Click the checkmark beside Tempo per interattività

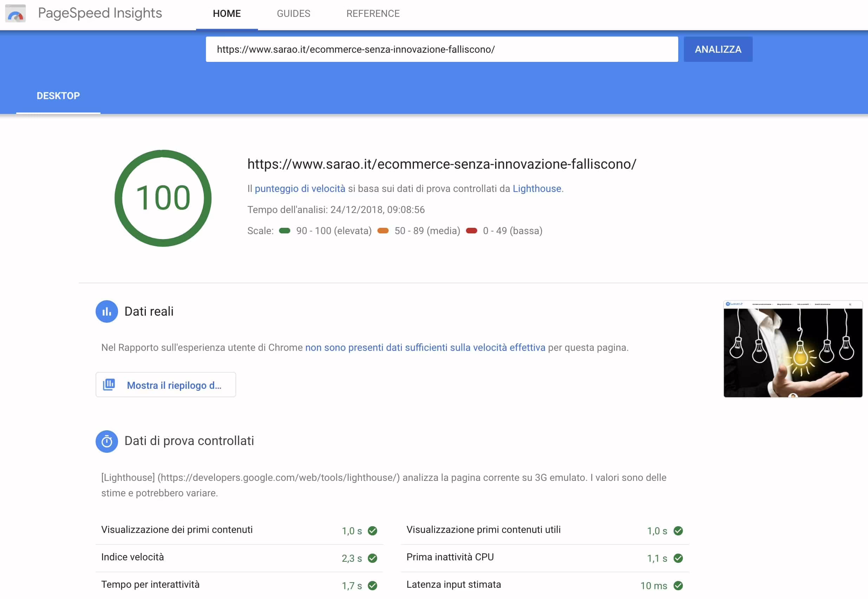pyautogui.click(x=373, y=585)
